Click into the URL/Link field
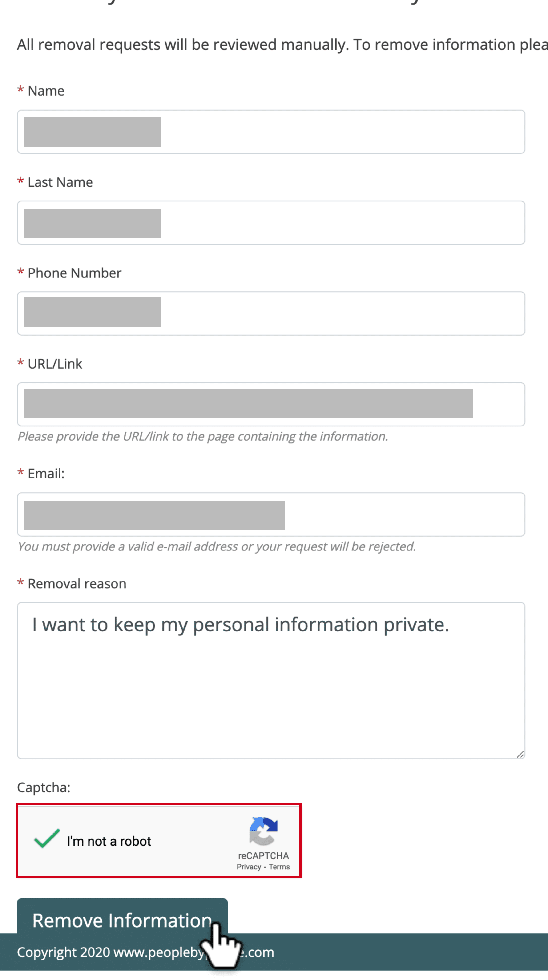548x980 pixels. (271, 405)
